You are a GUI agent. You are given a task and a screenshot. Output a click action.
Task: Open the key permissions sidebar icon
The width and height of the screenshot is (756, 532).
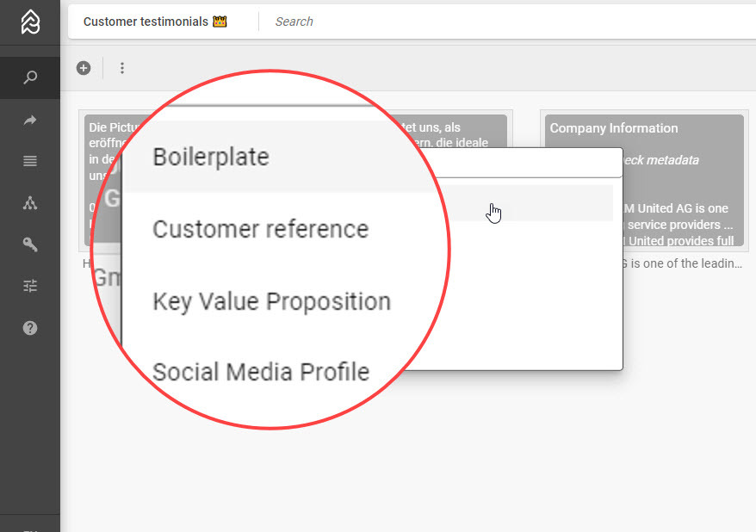[30, 244]
